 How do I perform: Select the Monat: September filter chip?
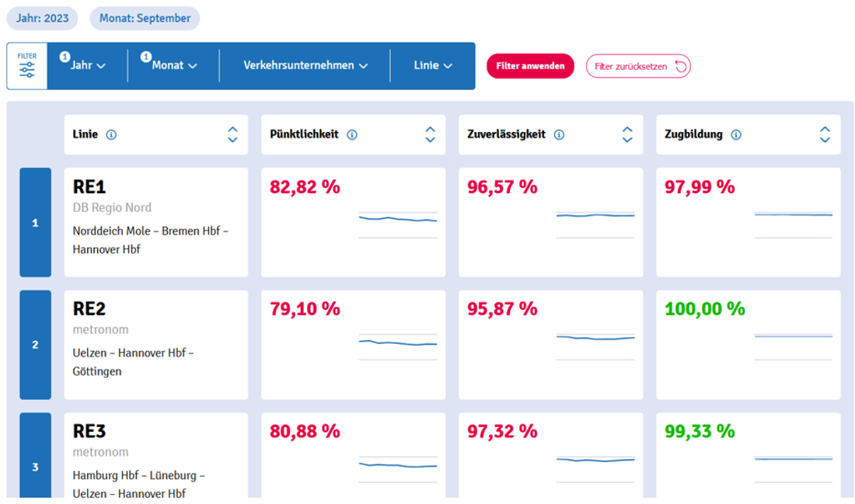point(145,18)
